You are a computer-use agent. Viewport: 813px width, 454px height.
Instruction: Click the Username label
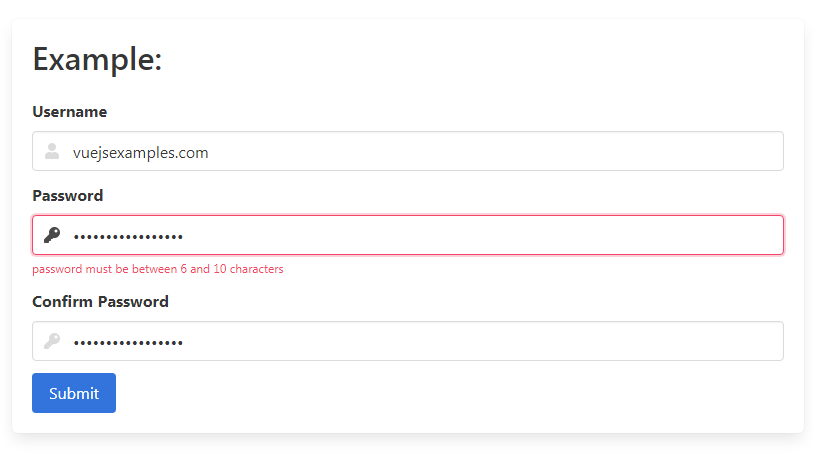70,112
